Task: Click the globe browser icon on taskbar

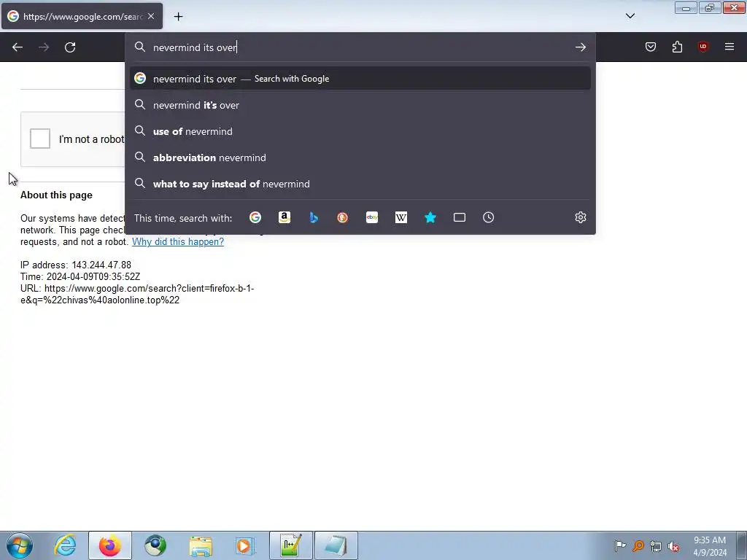Action: click(x=155, y=545)
